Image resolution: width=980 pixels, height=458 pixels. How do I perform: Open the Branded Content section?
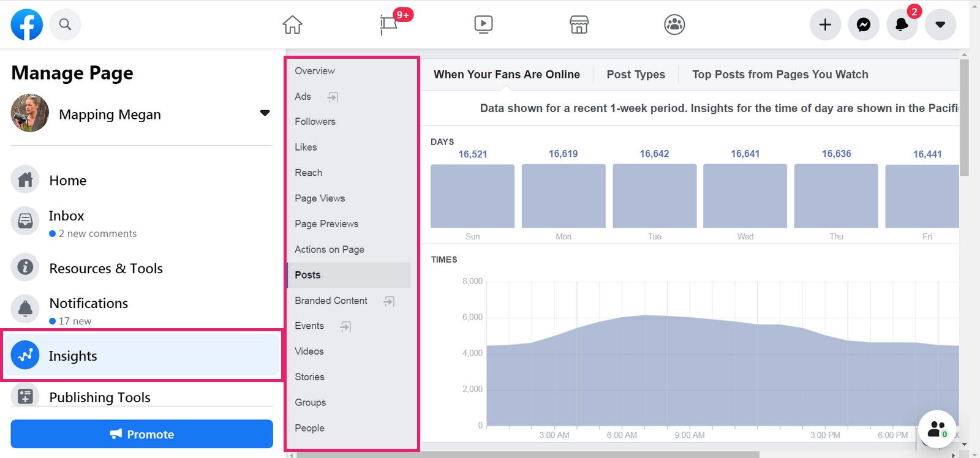[331, 301]
